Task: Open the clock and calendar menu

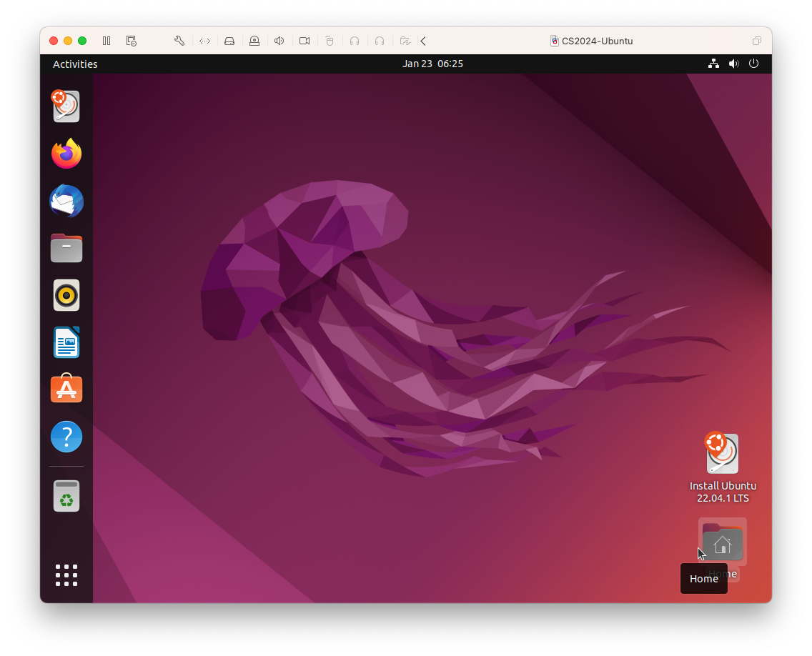Action: click(432, 64)
